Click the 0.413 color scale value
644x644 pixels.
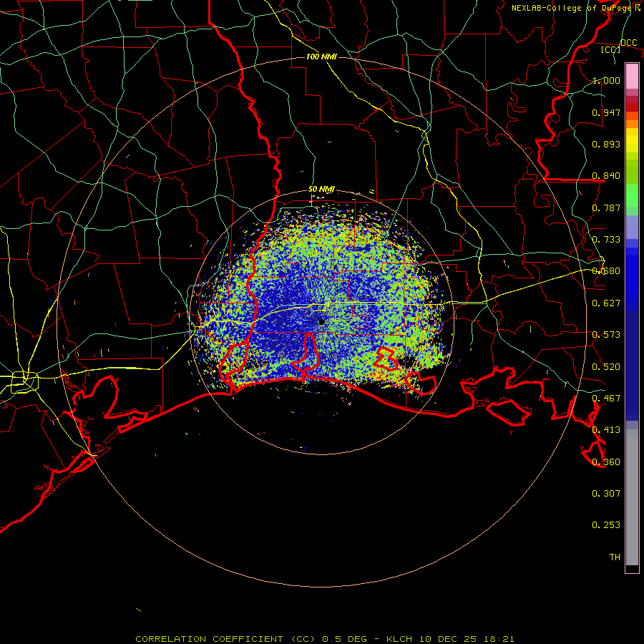point(606,430)
